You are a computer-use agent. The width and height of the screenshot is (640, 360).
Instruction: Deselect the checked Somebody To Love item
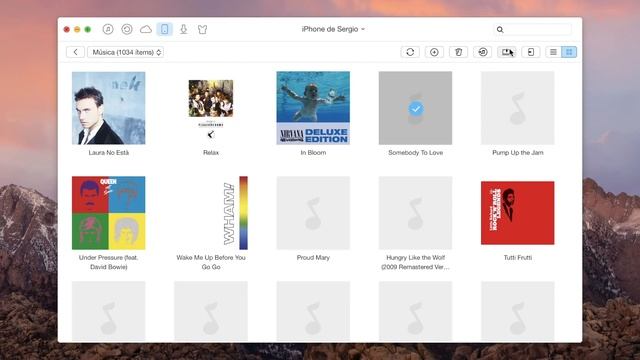pos(416,108)
